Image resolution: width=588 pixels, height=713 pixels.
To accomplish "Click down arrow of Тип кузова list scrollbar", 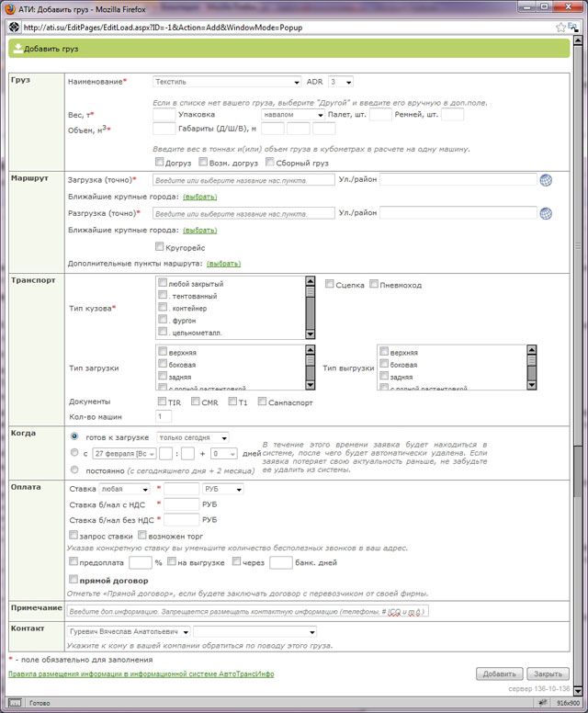I will coord(311,334).
